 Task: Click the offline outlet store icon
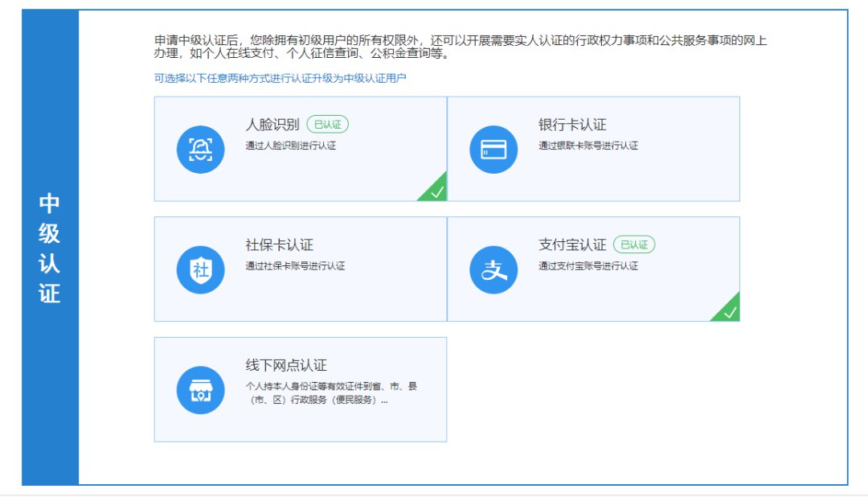point(201,390)
